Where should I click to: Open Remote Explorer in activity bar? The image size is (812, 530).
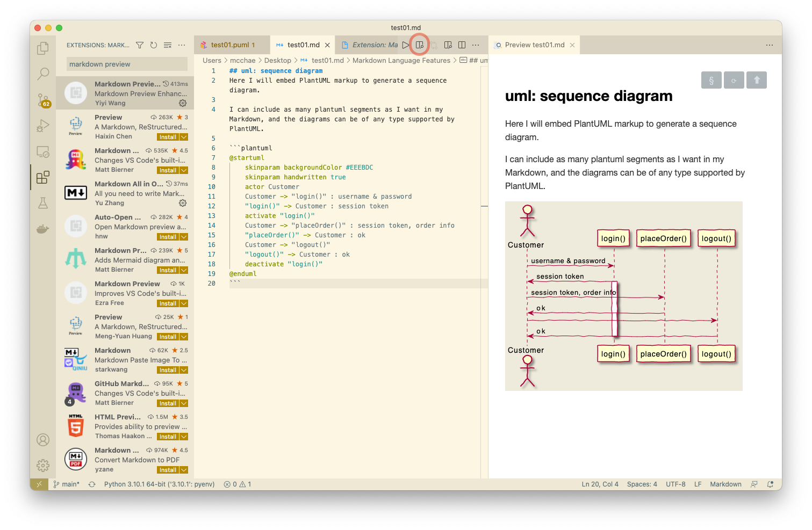coord(43,152)
